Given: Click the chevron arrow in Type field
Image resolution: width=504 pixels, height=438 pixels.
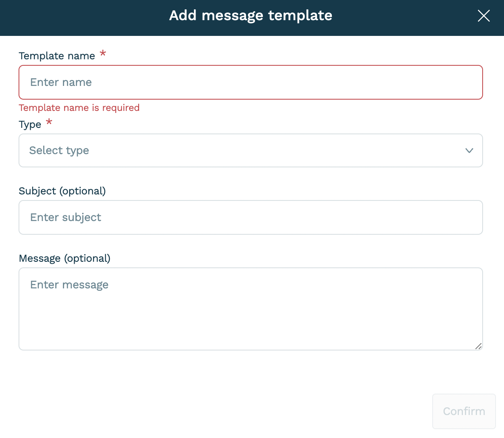Looking at the screenshot, I should [469, 150].
